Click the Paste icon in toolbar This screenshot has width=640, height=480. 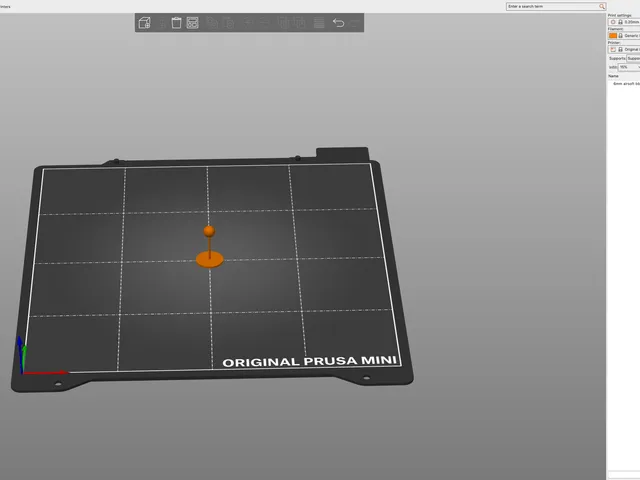click(x=229, y=22)
